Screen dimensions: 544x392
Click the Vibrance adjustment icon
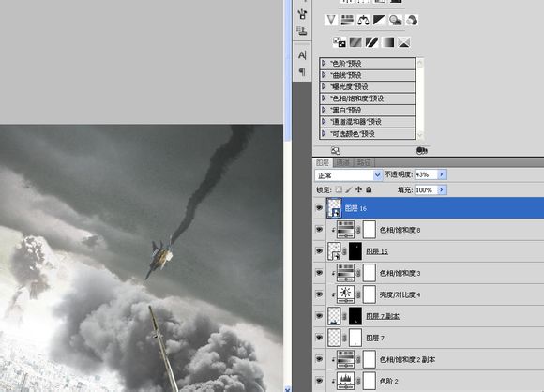(331, 20)
